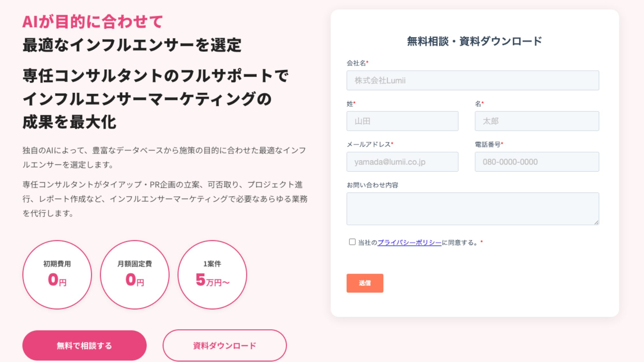This screenshot has height=362, width=644.
Task: Click the お問い合わせ内容 field label
Action: tap(372, 185)
